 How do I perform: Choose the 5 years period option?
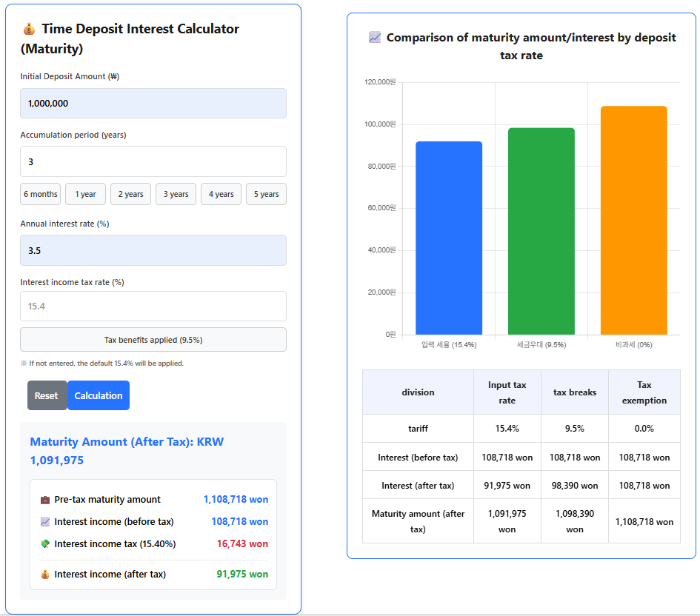pyautogui.click(x=266, y=194)
